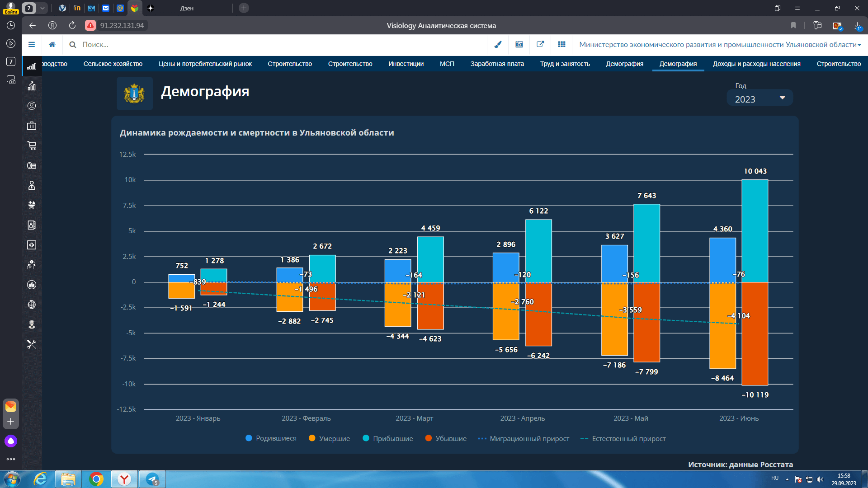Click the 10 043 June arrivals bar

click(755, 231)
